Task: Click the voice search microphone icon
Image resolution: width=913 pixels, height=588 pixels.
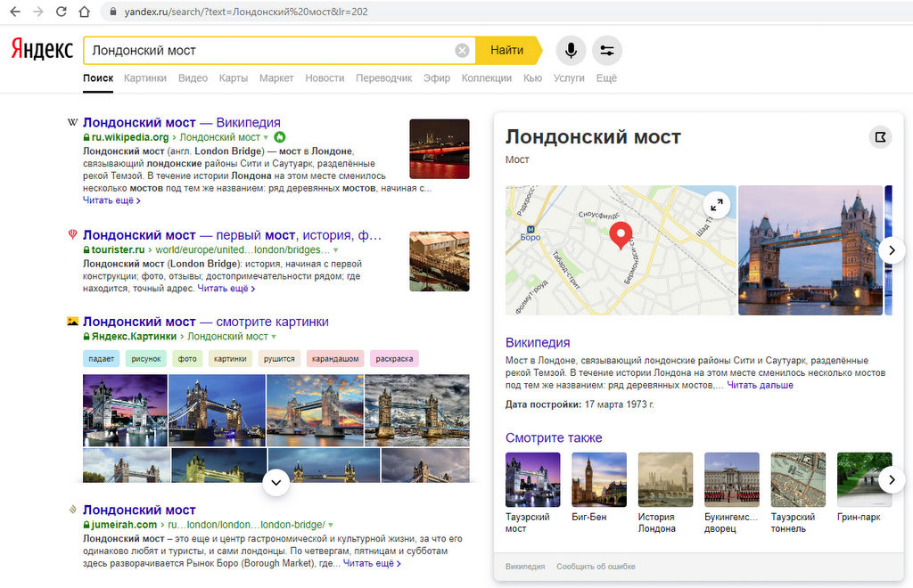Action: coord(571,51)
